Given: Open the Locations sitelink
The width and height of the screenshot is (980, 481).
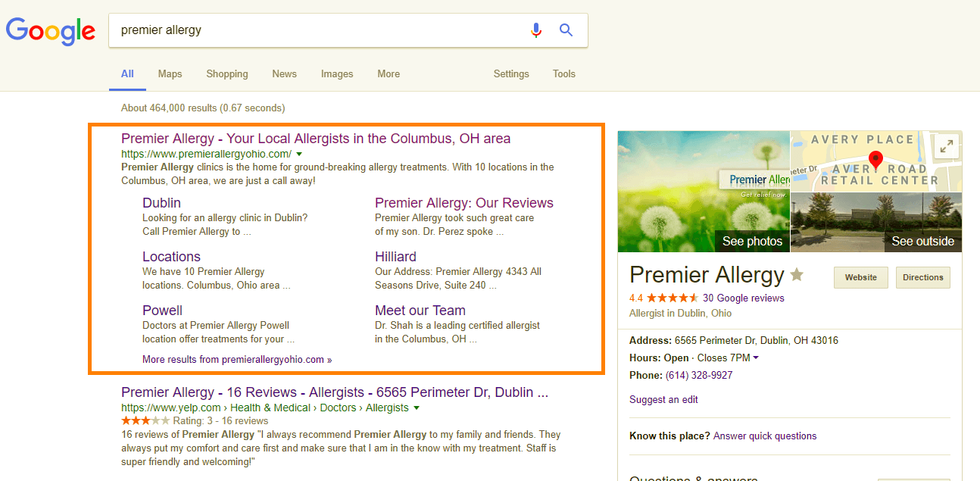Looking at the screenshot, I should point(171,257).
